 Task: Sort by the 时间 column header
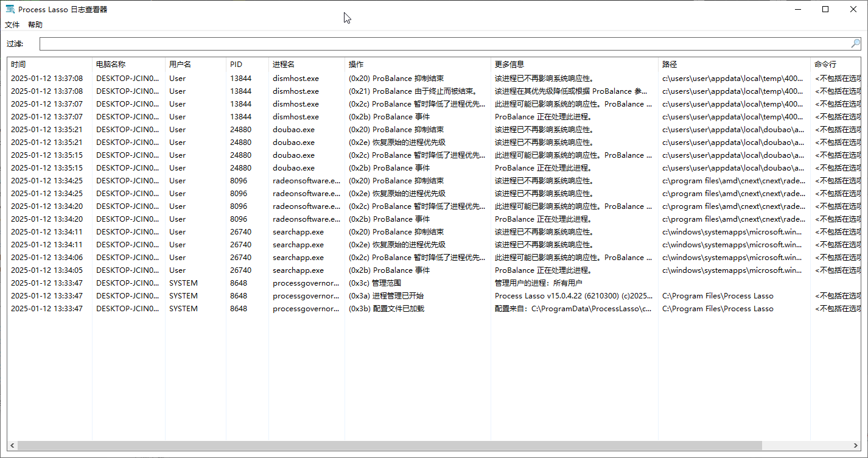[49, 64]
